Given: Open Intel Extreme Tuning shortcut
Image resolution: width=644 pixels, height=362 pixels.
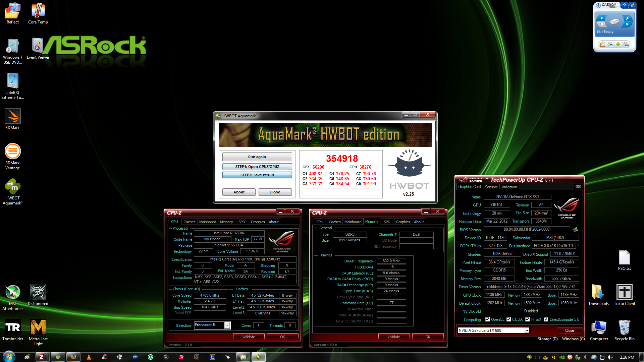Looking at the screenshot, I should point(13,86).
